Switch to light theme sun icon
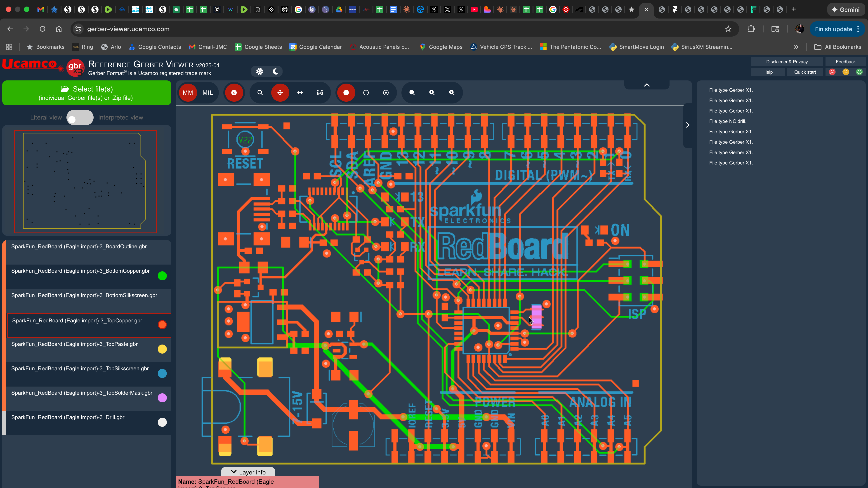The height and width of the screenshot is (488, 868). pos(259,71)
